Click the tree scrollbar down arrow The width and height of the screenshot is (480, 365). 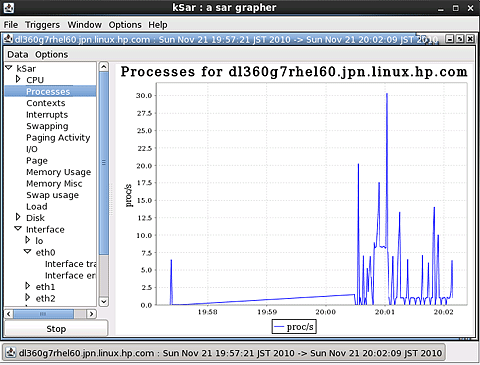tap(104, 301)
